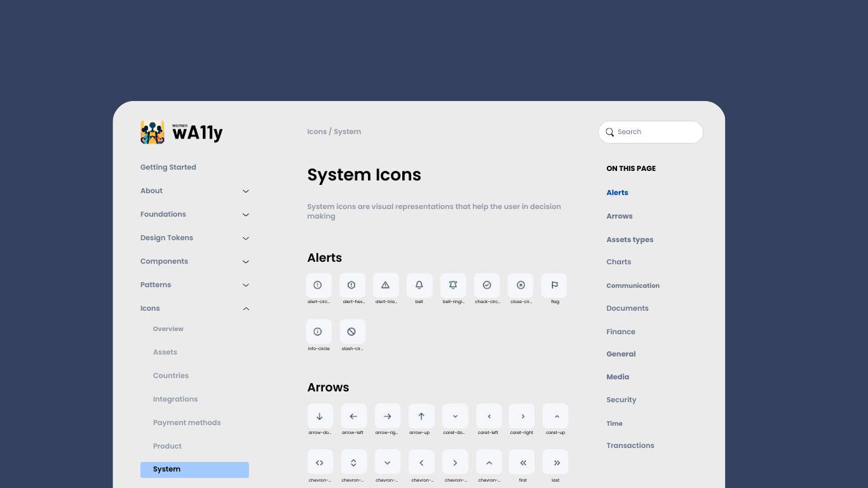Expand the Components section chevron
This screenshot has width=868, height=488.
point(246,262)
